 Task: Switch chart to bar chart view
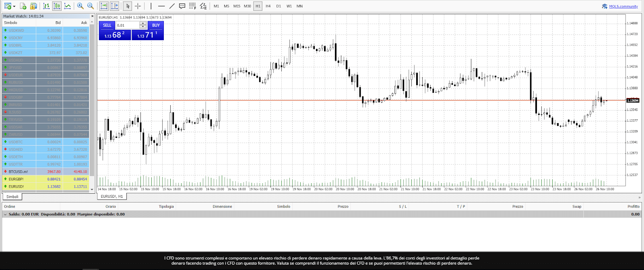point(47,6)
